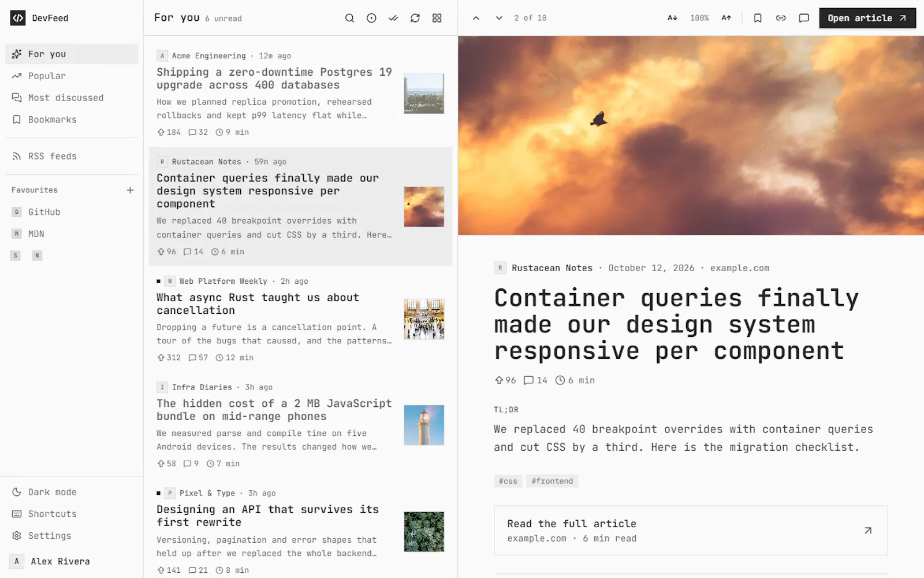Click the lighthouse thumbnail in Infra Diaries post
This screenshot has height=578, width=924.
pyautogui.click(x=424, y=425)
